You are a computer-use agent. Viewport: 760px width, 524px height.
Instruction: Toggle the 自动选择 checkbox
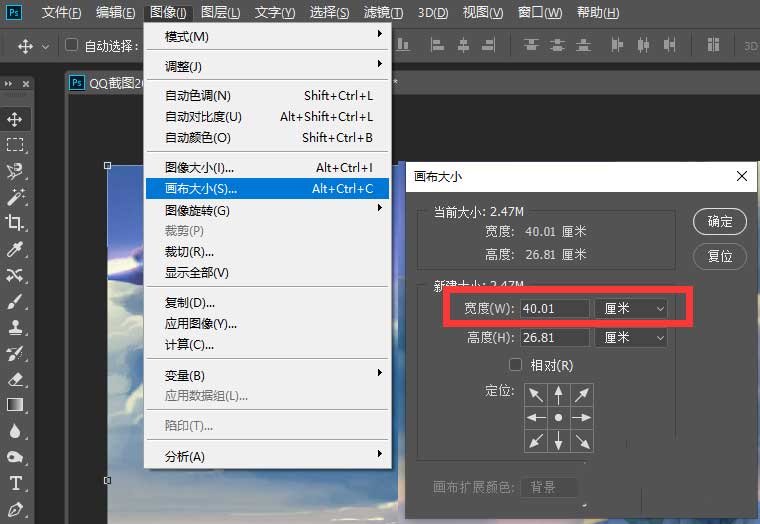[x=71, y=45]
